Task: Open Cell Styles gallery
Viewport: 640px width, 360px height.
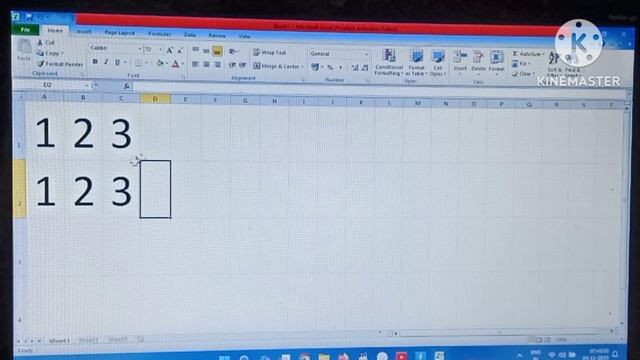Action: click(438, 63)
